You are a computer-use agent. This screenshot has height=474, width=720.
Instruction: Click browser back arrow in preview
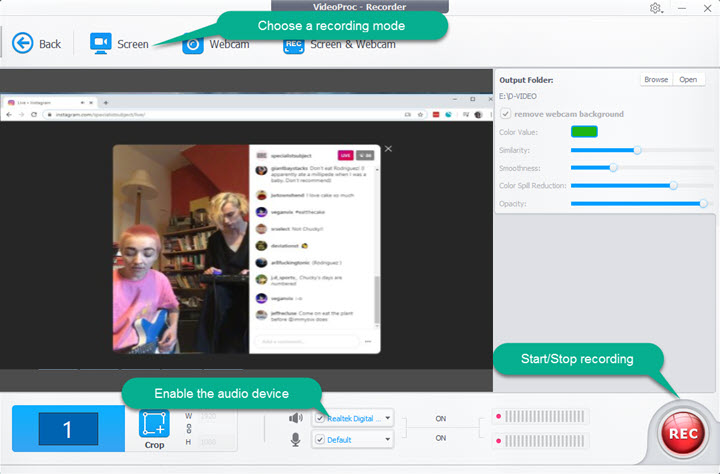[x=9, y=114]
